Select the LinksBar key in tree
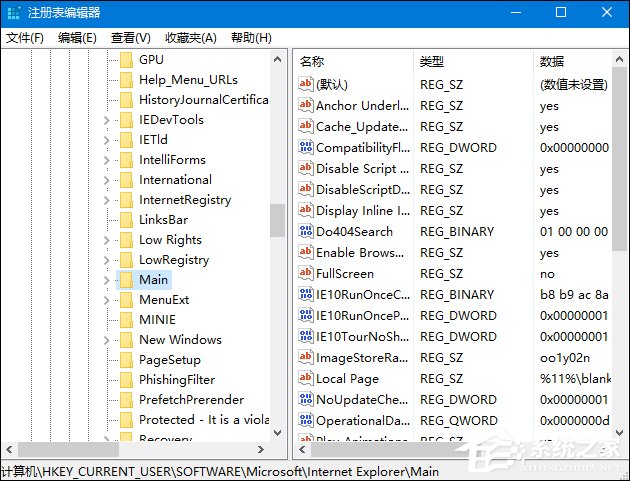 (x=163, y=220)
